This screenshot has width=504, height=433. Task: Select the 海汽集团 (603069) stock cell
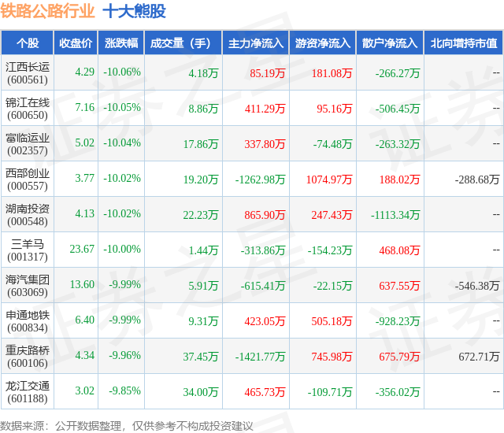[28, 286]
